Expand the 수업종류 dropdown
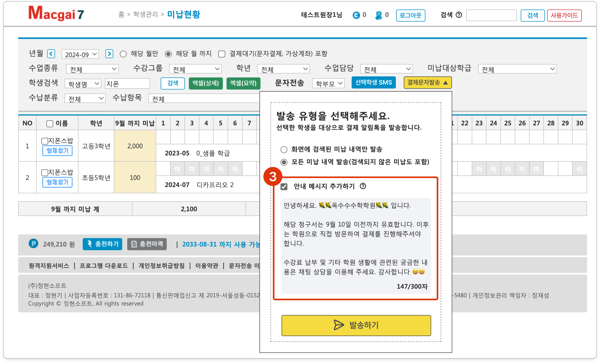 [x=92, y=69]
